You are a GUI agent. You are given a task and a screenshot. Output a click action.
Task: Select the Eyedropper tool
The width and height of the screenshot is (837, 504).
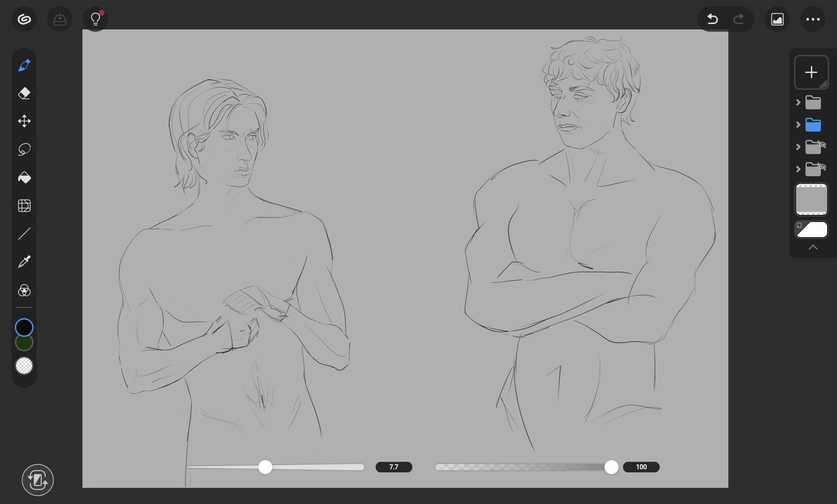click(x=24, y=262)
